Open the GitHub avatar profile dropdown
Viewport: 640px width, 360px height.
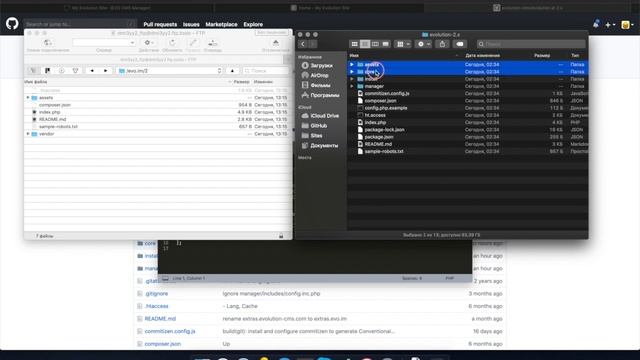pyautogui.click(x=627, y=25)
